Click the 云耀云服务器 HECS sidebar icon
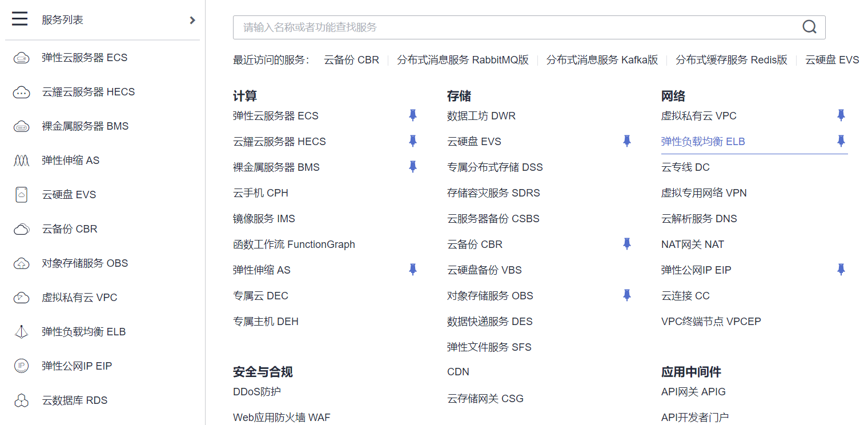This screenshot has width=868, height=425. coord(21,92)
